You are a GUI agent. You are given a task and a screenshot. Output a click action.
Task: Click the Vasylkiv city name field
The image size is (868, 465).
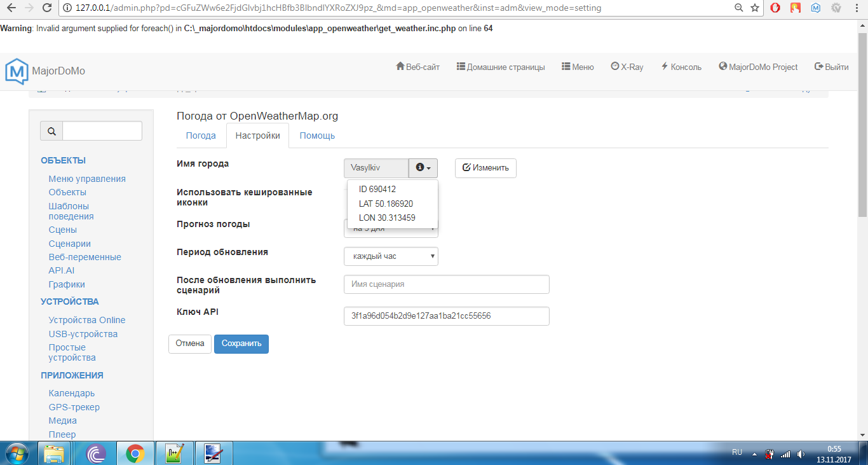click(x=376, y=168)
